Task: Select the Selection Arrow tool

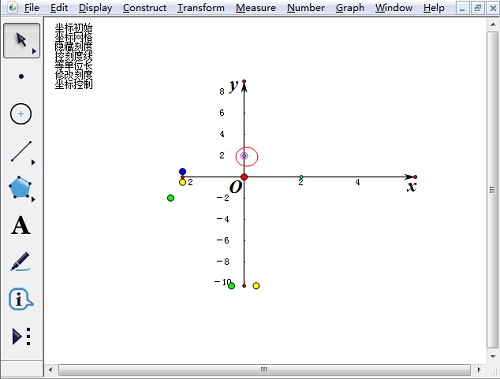Action: 21,41
